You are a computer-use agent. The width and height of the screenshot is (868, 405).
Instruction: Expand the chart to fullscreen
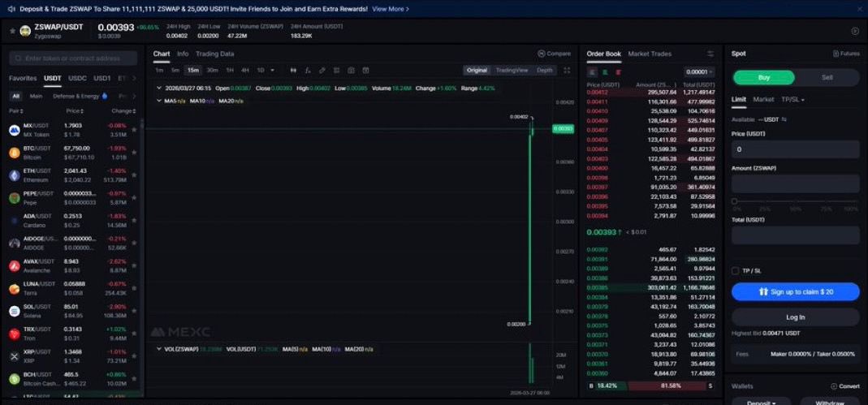point(364,71)
